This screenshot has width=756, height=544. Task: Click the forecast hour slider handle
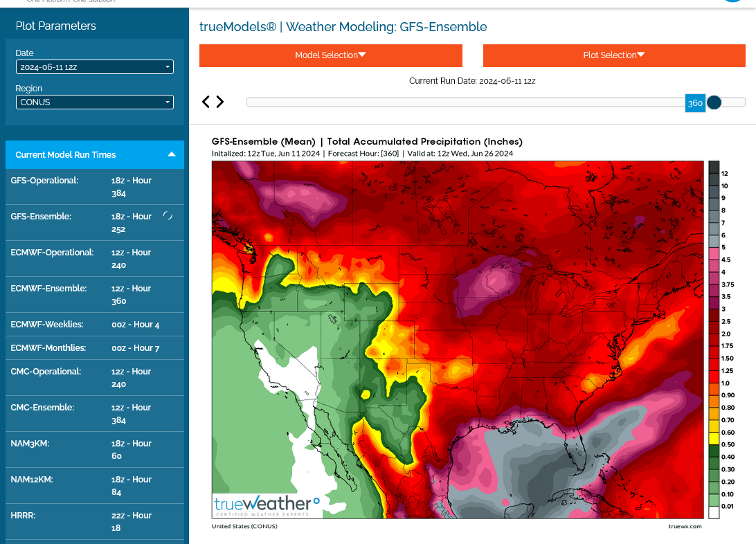(714, 102)
